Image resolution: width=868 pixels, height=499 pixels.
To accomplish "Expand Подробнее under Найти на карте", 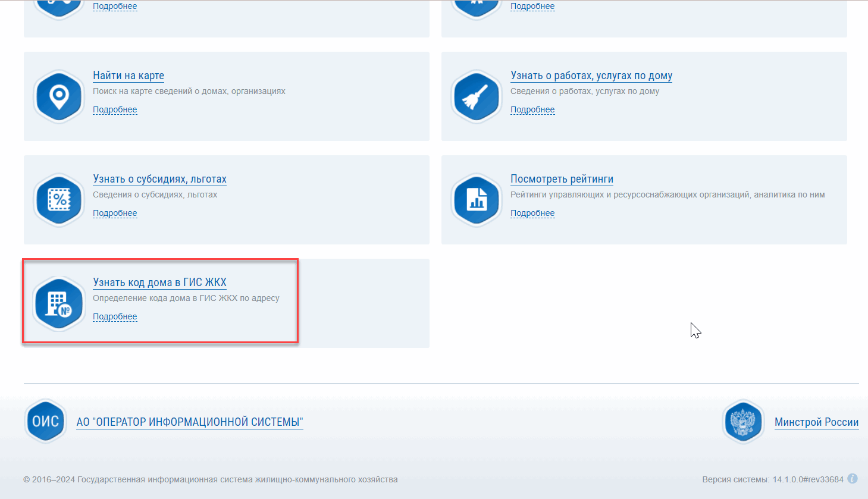I will click(115, 109).
